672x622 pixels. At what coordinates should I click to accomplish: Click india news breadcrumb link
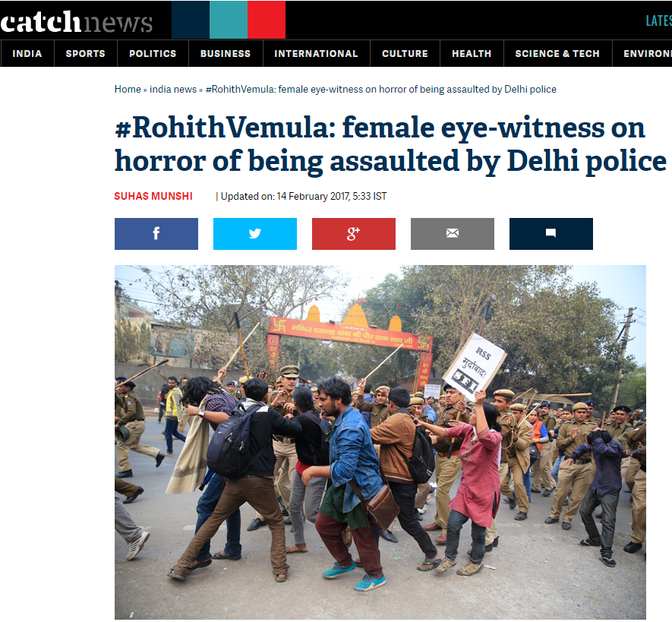(172, 89)
